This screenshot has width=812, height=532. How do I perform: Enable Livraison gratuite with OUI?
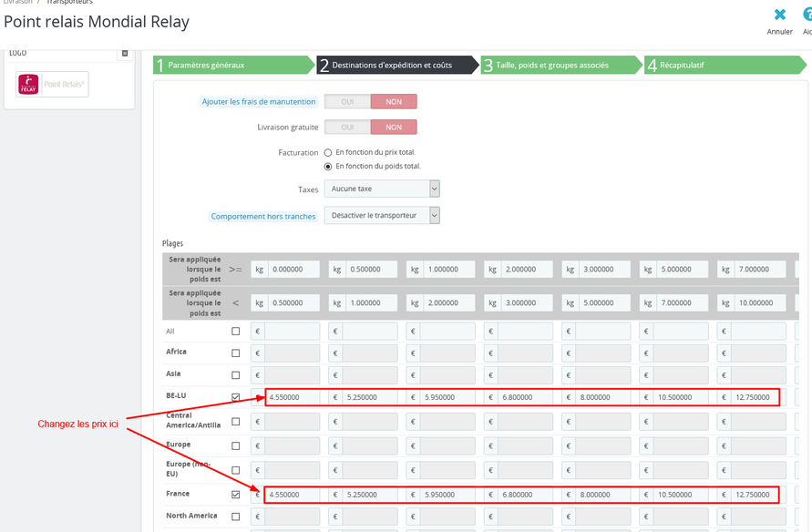coord(347,128)
